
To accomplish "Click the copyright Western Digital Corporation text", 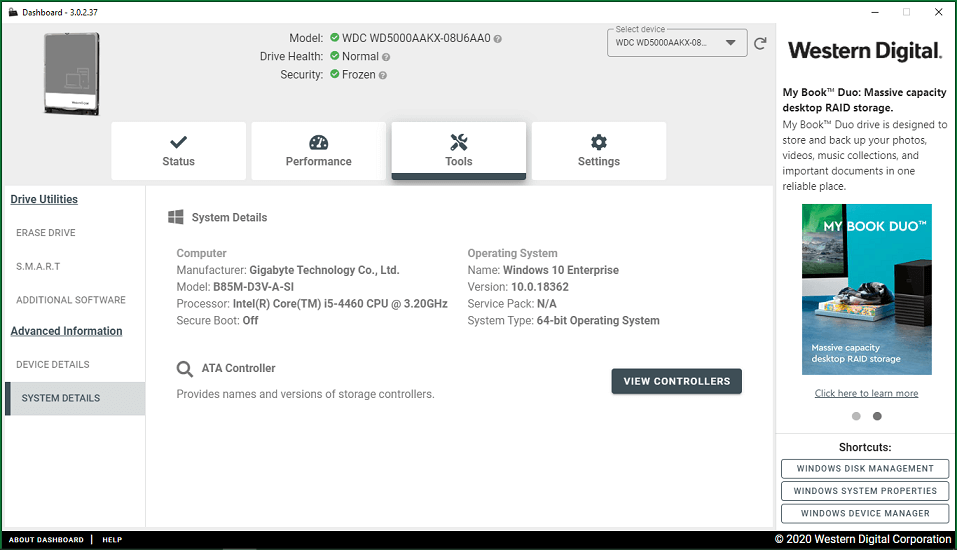I will pyautogui.click(x=863, y=539).
